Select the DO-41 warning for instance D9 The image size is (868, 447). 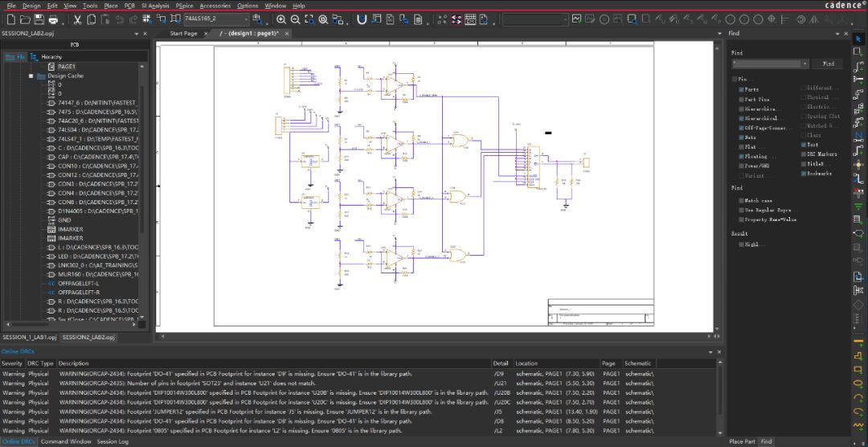click(235, 373)
